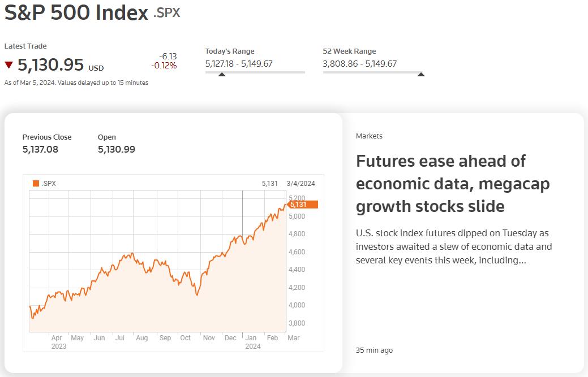588x377 pixels.
Task: Click the Previous Close value 5,137.08
Action: point(40,149)
